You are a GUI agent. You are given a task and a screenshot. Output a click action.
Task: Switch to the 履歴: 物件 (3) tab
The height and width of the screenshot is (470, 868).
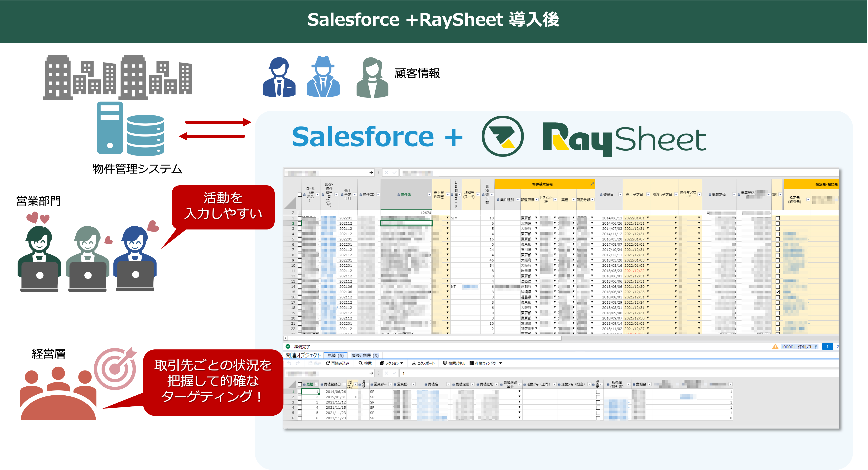(365, 355)
